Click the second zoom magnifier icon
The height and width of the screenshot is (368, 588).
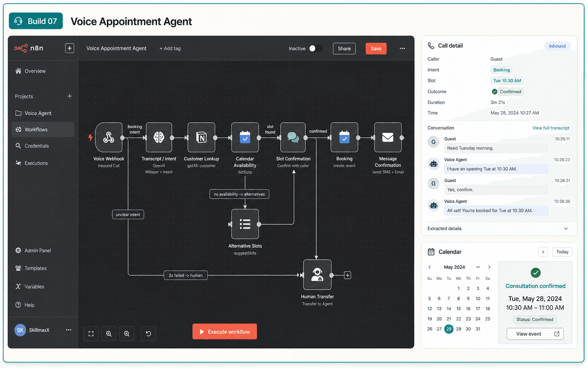tap(127, 334)
